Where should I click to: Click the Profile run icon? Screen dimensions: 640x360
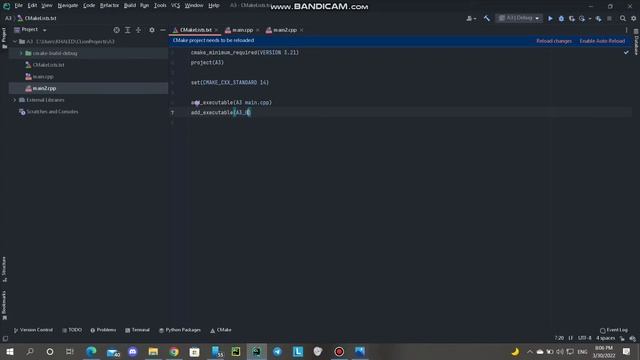pyautogui.click(x=582, y=18)
